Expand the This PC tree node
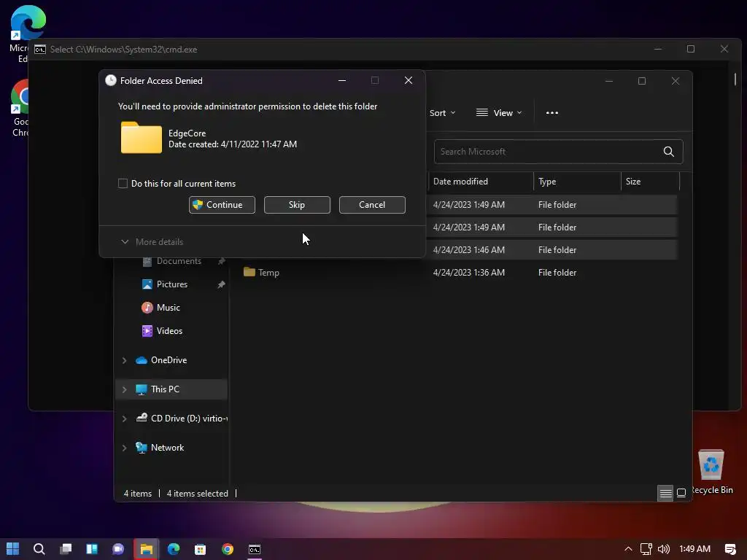 tap(124, 389)
